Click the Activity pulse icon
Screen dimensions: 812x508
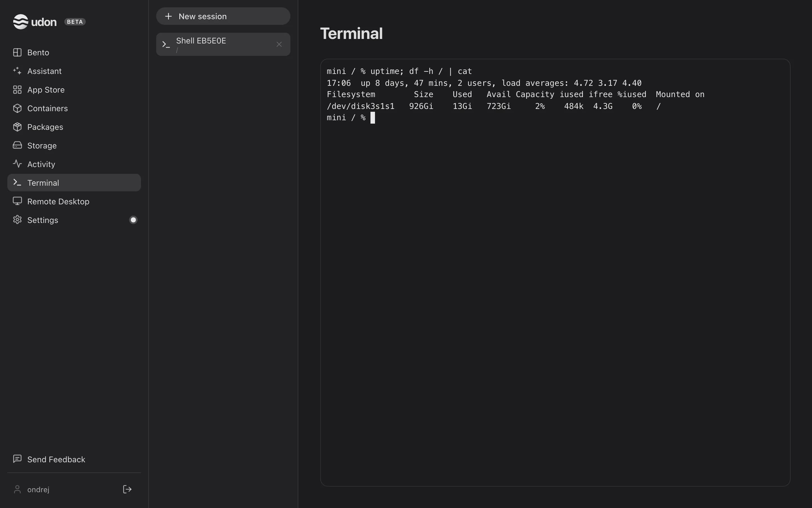pos(17,164)
